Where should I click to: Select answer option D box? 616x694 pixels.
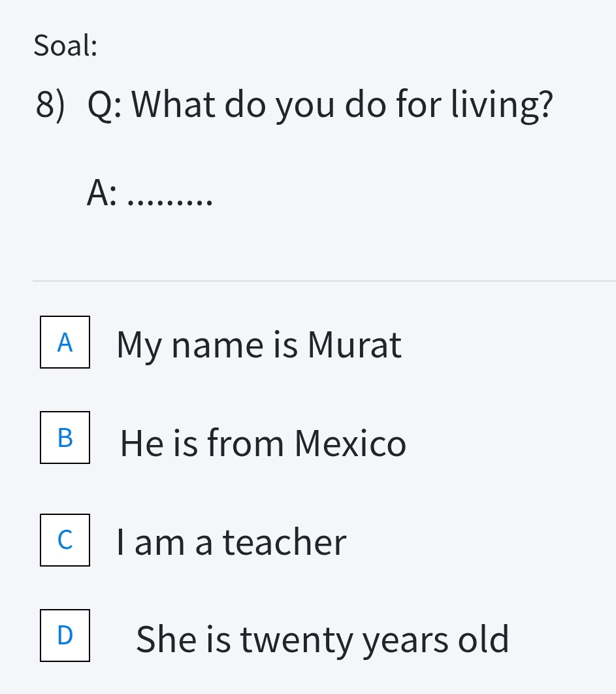[x=65, y=635]
